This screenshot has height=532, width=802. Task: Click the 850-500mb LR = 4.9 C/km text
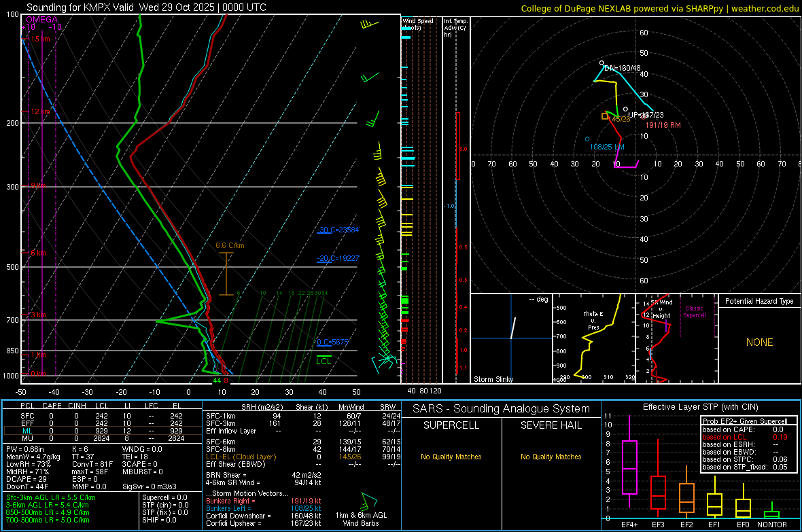pos(48,512)
